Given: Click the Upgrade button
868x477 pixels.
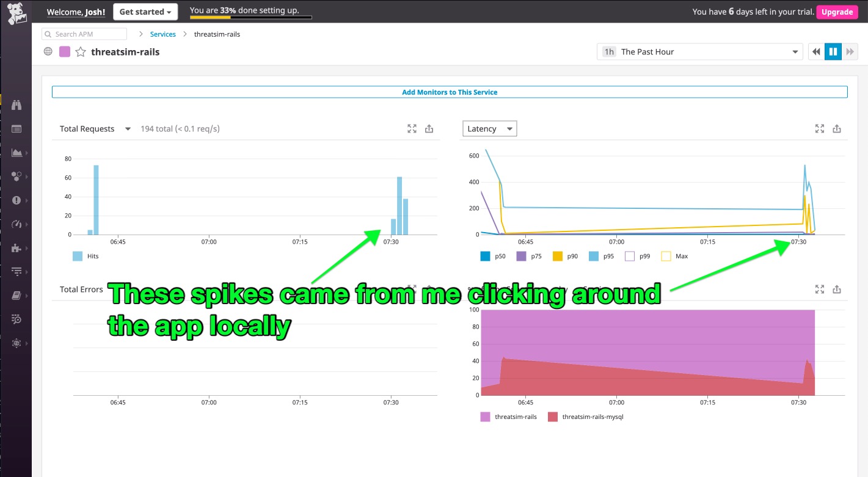Looking at the screenshot, I should (x=837, y=12).
